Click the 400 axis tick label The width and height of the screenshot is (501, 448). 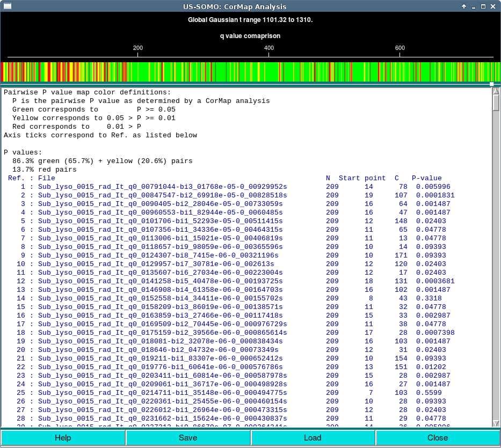point(269,48)
